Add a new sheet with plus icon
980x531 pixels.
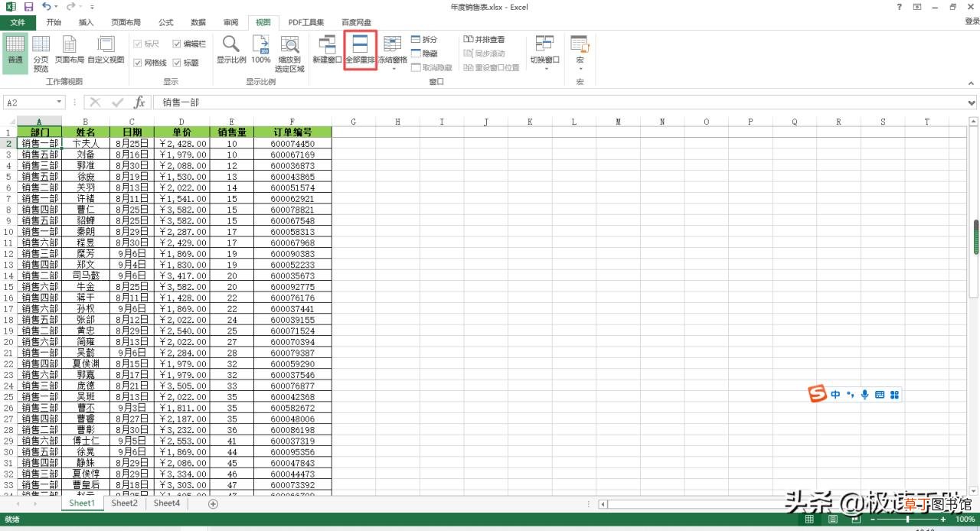[x=214, y=503]
